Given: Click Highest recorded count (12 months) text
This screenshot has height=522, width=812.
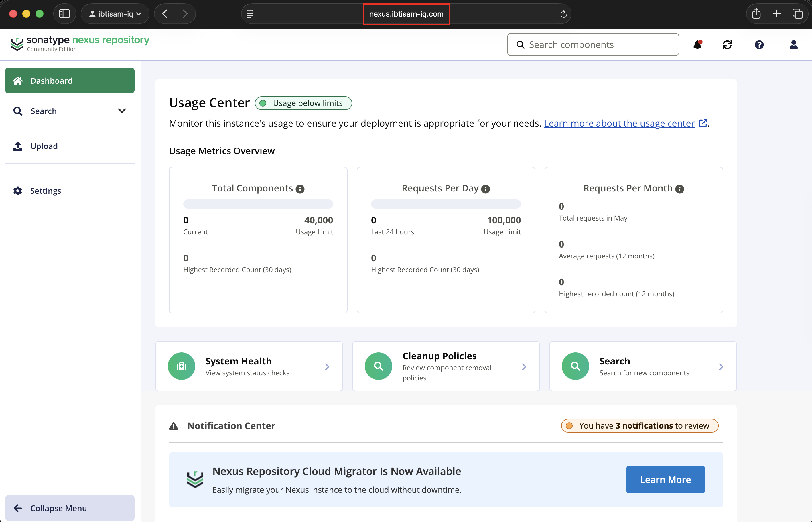Looking at the screenshot, I should coord(616,294).
